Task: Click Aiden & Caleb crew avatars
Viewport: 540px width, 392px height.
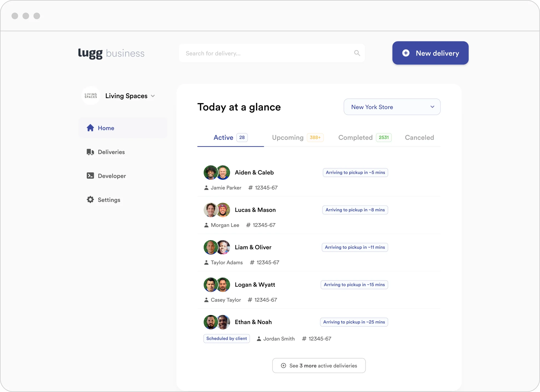Action: (x=217, y=172)
